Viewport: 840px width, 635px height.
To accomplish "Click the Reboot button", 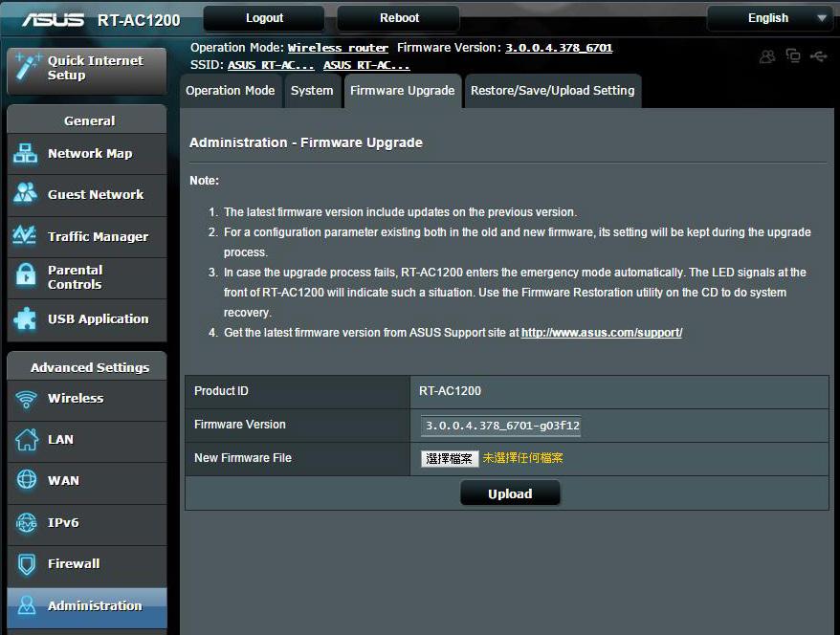I will [399, 18].
